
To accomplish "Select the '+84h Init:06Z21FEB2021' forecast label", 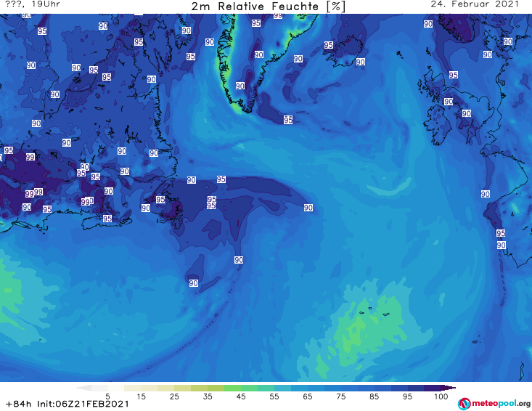I will click(67, 404).
